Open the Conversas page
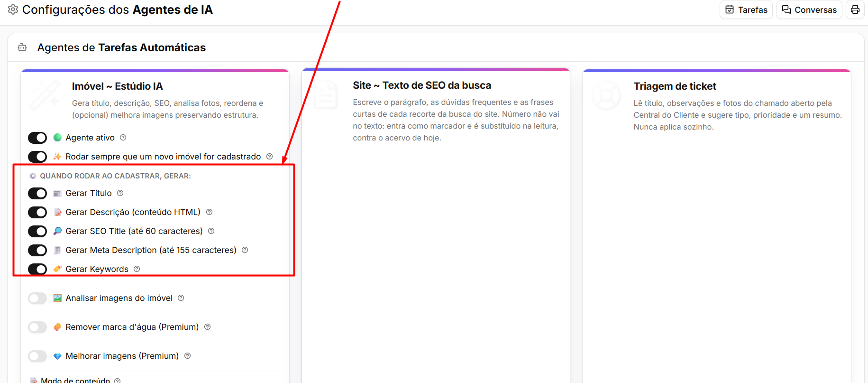Viewport: 868px width, 383px height. point(809,9)
